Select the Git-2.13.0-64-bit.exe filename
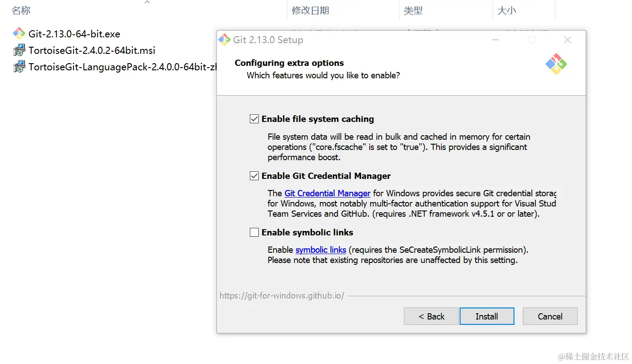The height and width of the screenshot is (364, 632). (74, 34)
